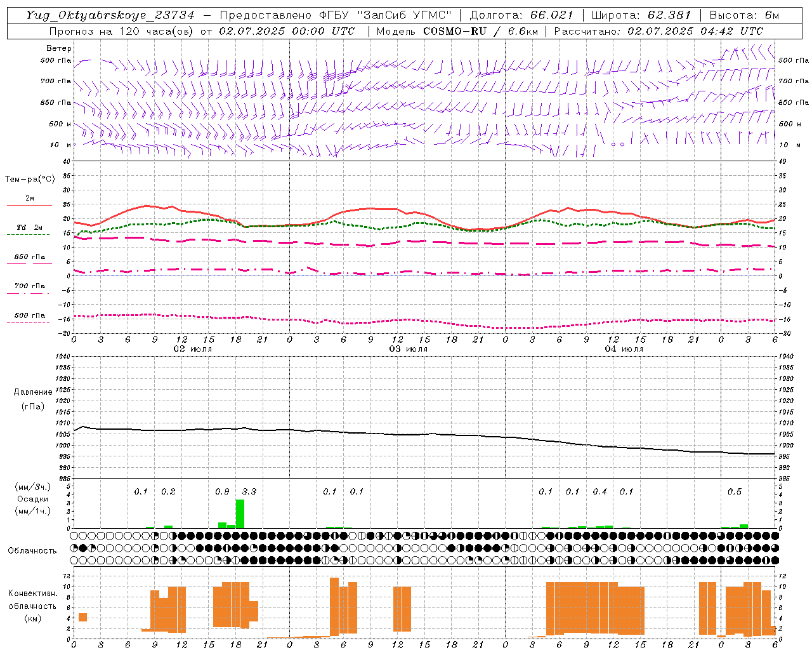Image resolution: width=812 pixels, height=650 pixels.
Task: Click the red solid line sample under '2м' legend
Action: pos(29,205)
